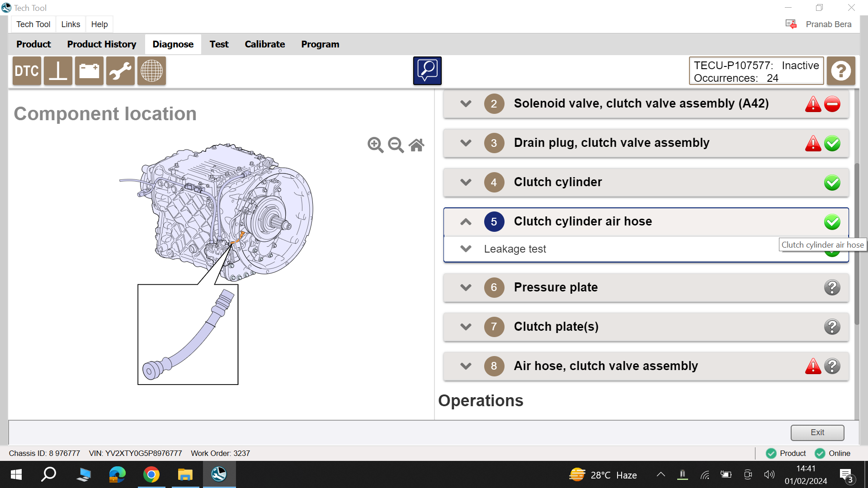Click green check status on Drain plug row

coord(832,143)
